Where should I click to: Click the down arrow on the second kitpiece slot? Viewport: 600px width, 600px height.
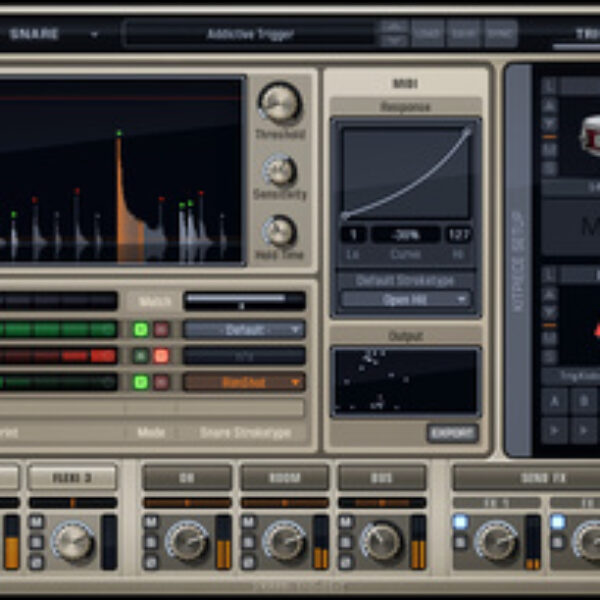(x=549, y=313)
